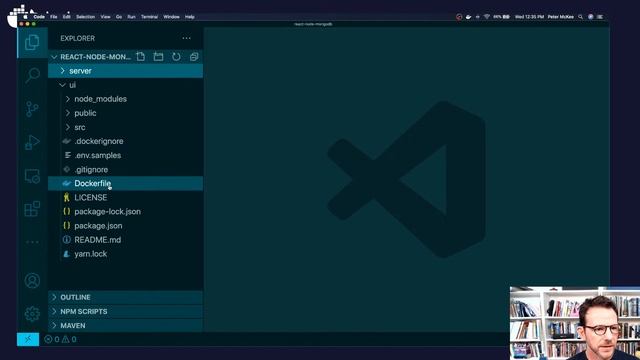This screenshot has height=360, width=640.
Task: Expand the public folder
Action: pyautogui.click(x=125, y=113)
